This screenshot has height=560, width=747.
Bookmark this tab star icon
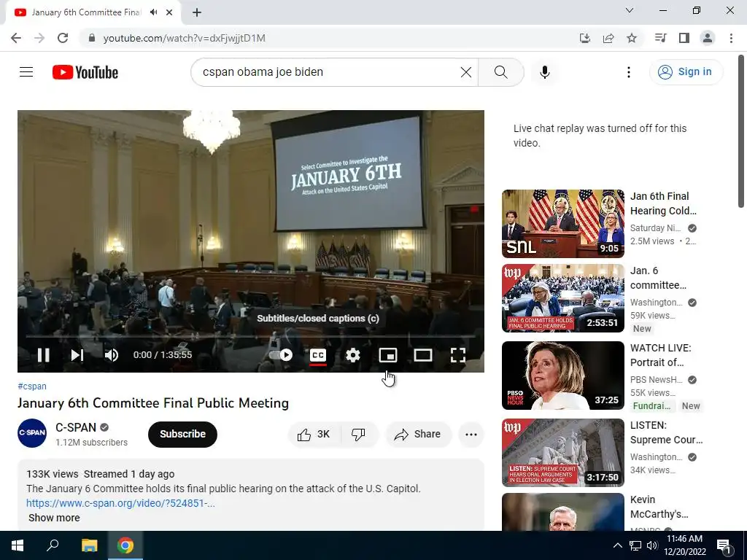(x=631, y=38)
